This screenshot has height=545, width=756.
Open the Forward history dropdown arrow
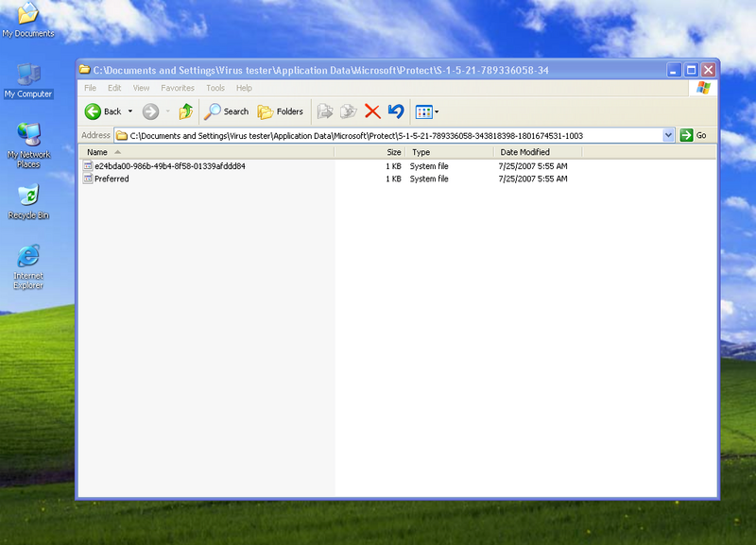pos(168,111)
